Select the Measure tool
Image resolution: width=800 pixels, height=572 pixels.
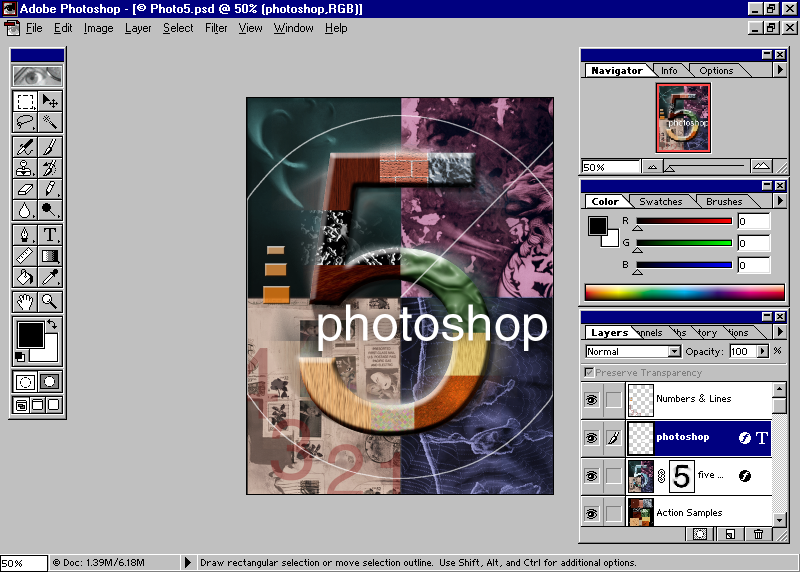25,256
